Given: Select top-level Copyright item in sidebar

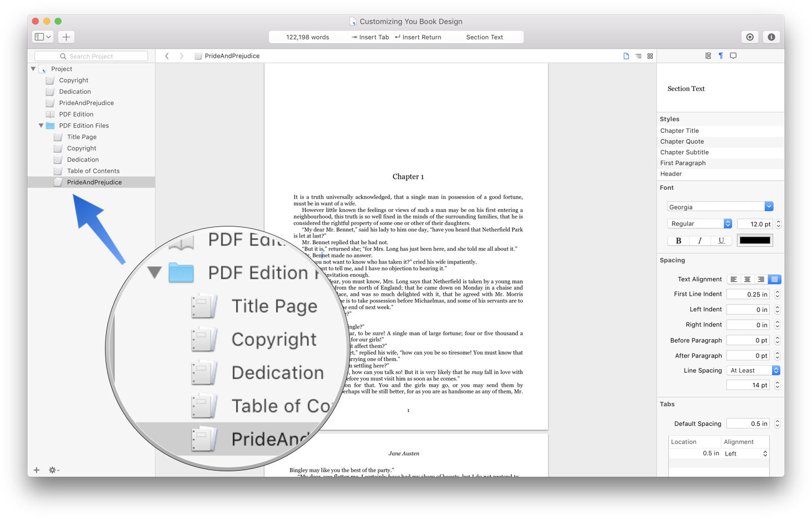Looking at the screenshot, I should tap(92, 80).
